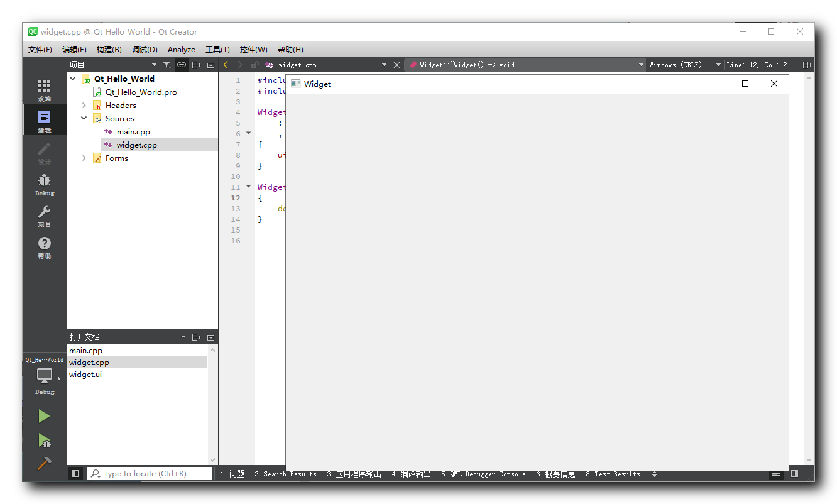Viewport: 837px width, 504px height.
Task: Select widget.cpp in the Sources tree
Action: (x=137, y=145)
